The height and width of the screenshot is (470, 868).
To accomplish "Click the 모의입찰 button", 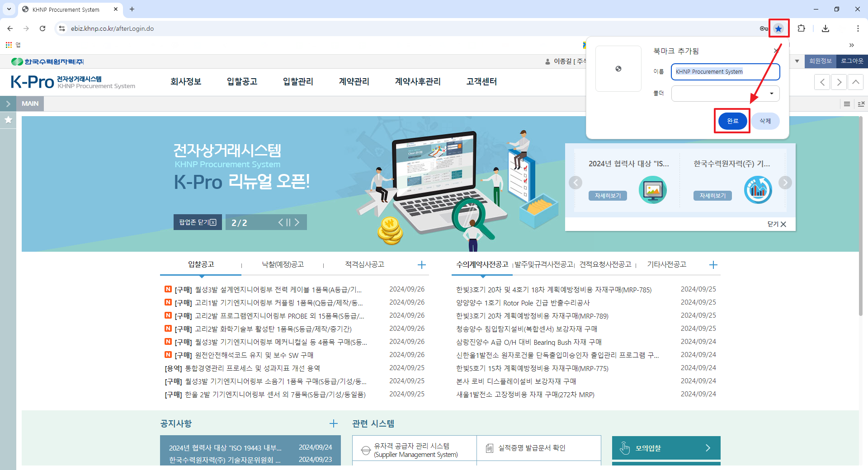I will (666, 448).
